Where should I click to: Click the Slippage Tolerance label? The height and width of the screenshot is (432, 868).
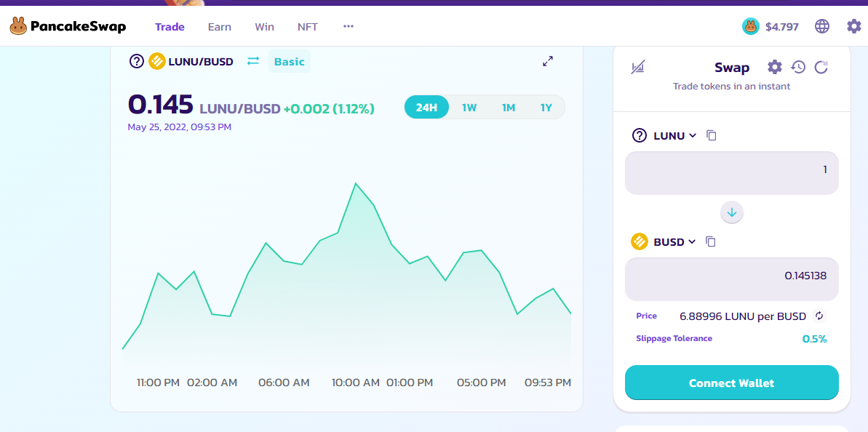point(674,338)
